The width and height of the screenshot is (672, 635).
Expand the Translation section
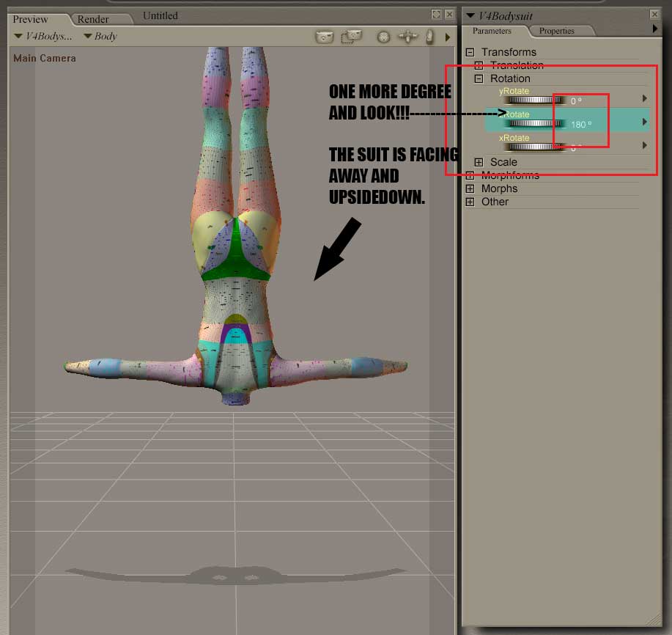point(479,65)
